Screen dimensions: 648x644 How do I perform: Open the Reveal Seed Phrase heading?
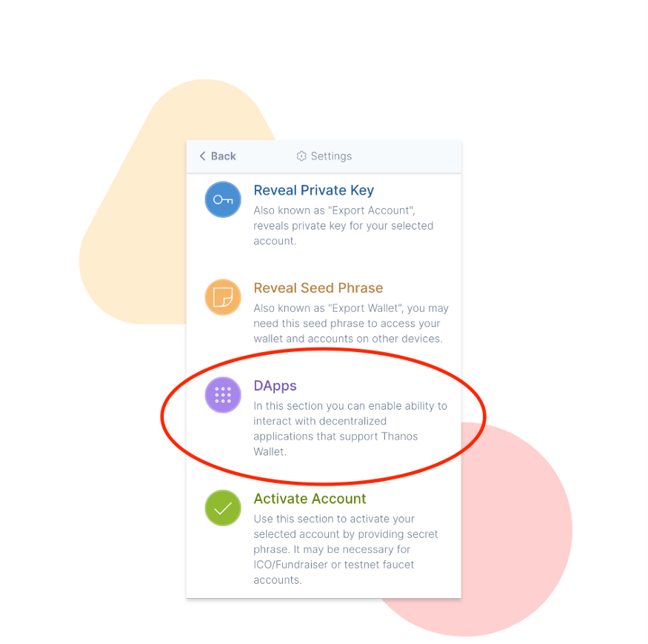318,288
